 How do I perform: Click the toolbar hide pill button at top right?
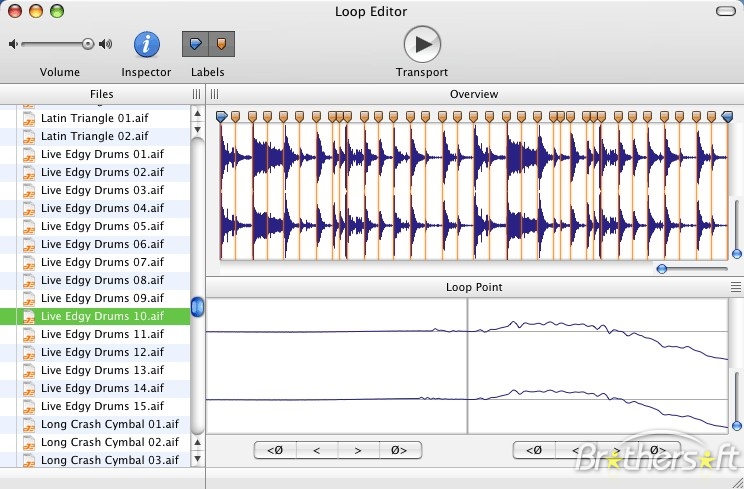point(727,12)
